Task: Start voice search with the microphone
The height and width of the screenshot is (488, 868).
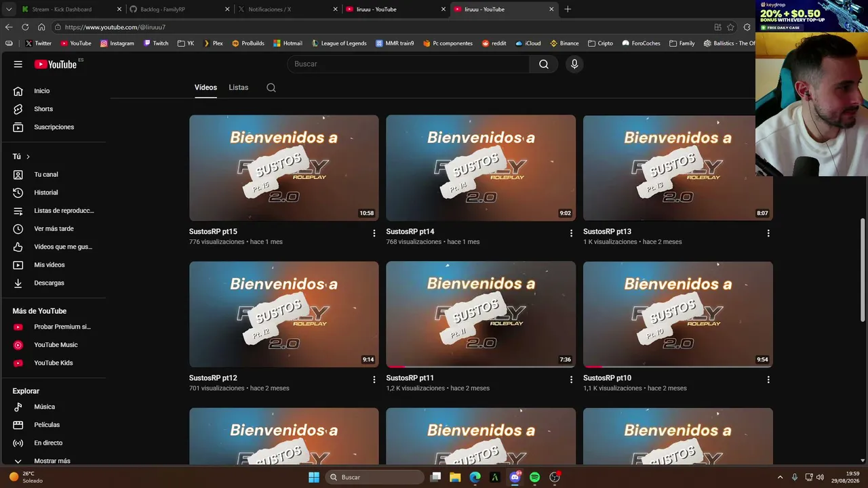Action: point(574,64)
